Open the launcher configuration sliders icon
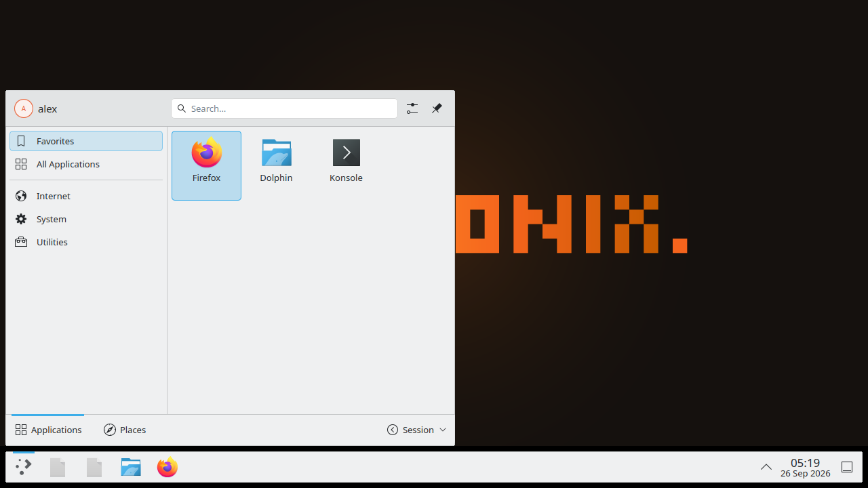The height and width of the screenshot is (488, 868). [x=412, y=108]
